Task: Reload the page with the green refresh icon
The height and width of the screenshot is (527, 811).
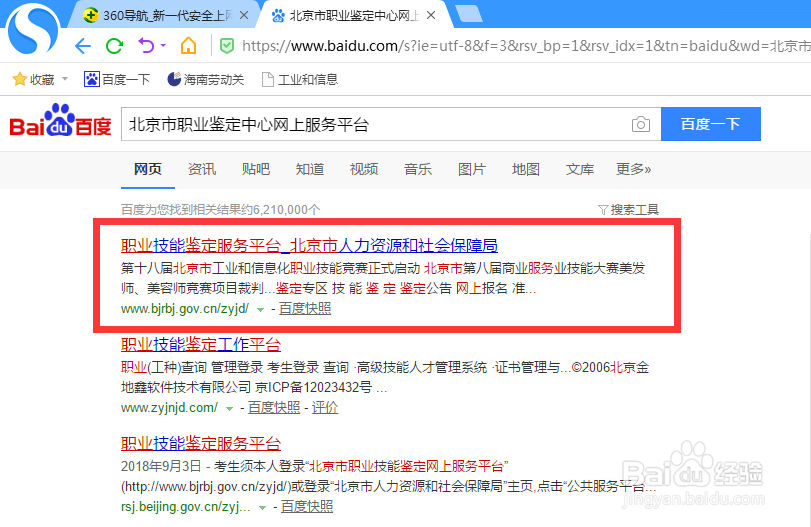Action: tap(114, 46)
